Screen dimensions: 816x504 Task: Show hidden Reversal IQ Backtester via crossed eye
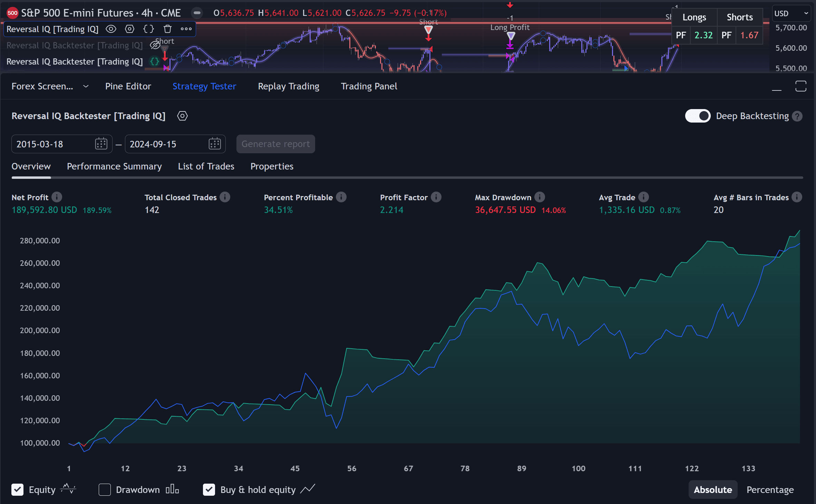pyautogui.click(x=155, y=45)
